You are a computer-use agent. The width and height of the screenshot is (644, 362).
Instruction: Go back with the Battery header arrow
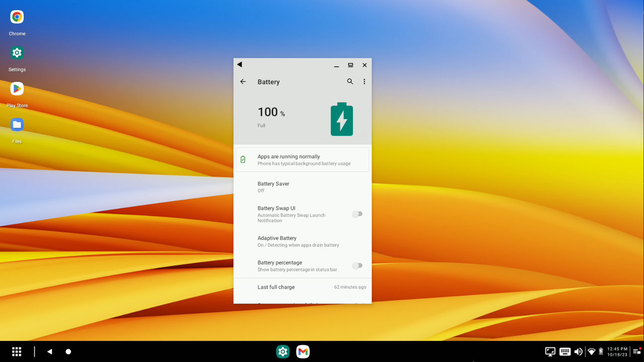(x=243, y=81)
